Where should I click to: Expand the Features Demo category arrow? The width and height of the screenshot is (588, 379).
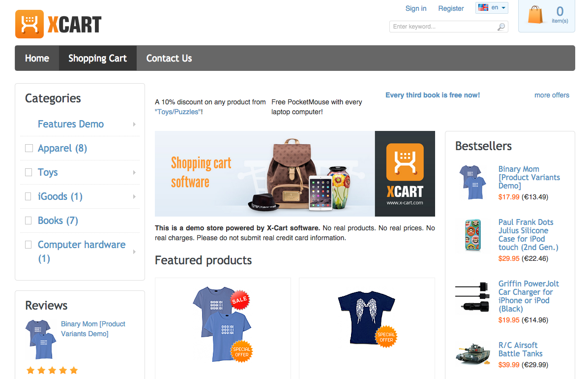134,125
